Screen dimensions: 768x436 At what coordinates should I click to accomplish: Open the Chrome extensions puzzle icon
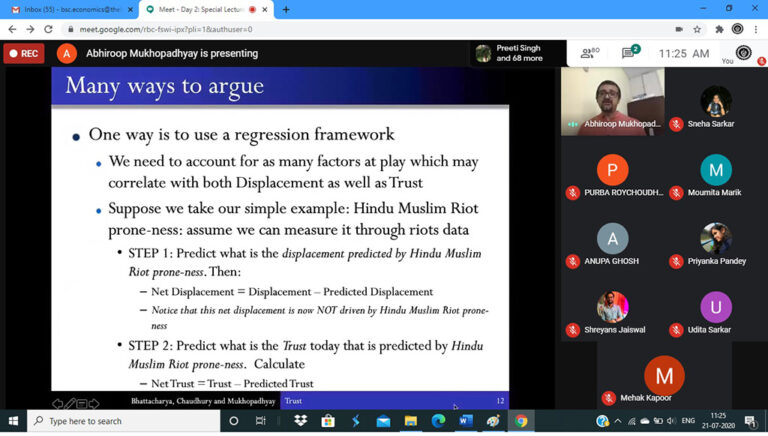tap(718, 29)
